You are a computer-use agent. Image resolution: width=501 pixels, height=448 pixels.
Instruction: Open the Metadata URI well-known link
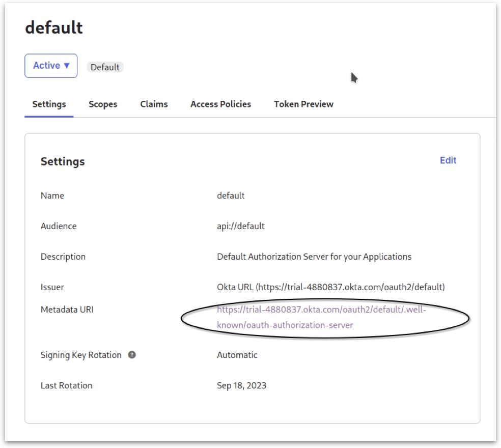click(x=321, y=310)
